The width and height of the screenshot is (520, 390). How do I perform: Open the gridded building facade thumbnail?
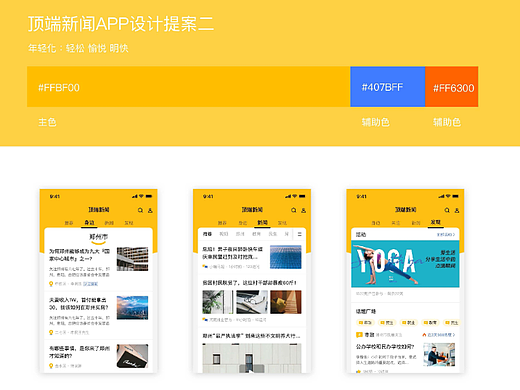132,259
